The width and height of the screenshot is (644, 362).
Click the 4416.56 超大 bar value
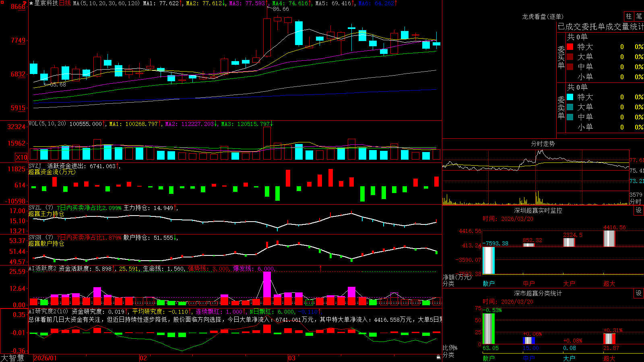point(615,227)
